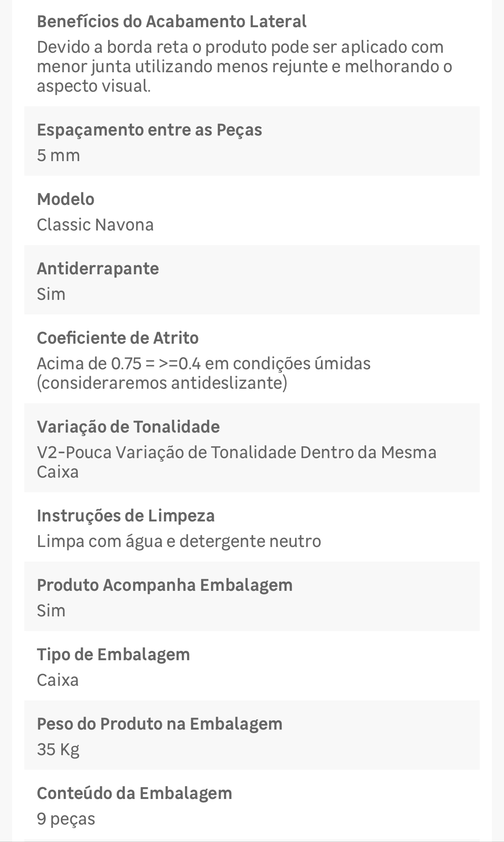
Task: Click the Modelo specification label
Action: (x=66, y=199)
